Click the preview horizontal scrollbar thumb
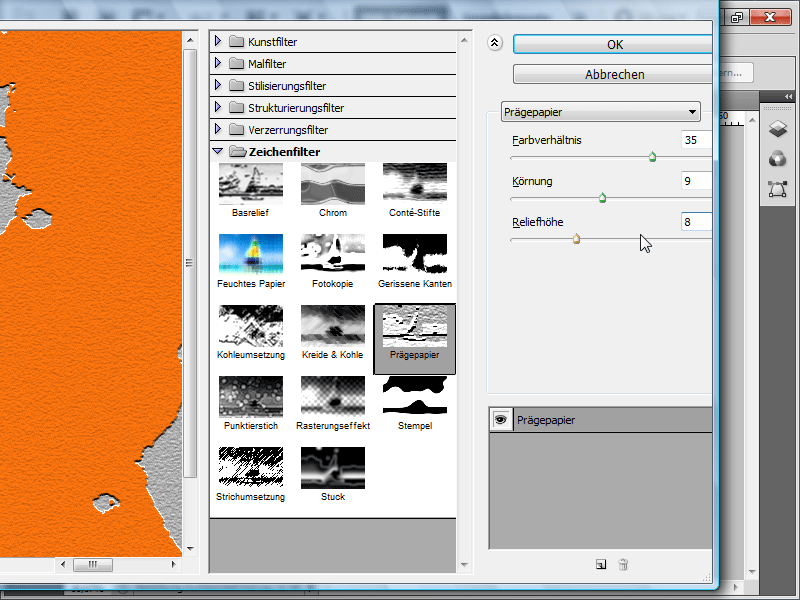Image resolution: width=800 pixels, height=600 pixels. pyautogui.click(x=93, y=564)
